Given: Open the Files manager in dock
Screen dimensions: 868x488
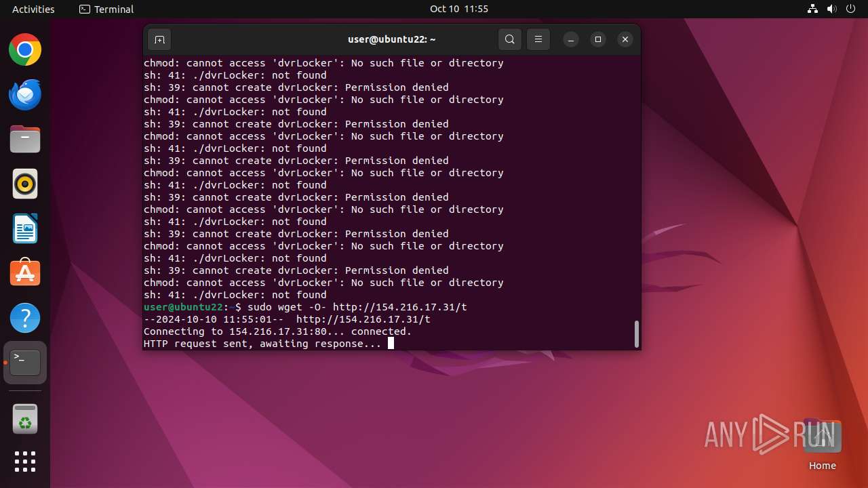Looking at the screenshot, I should point(25,140).
